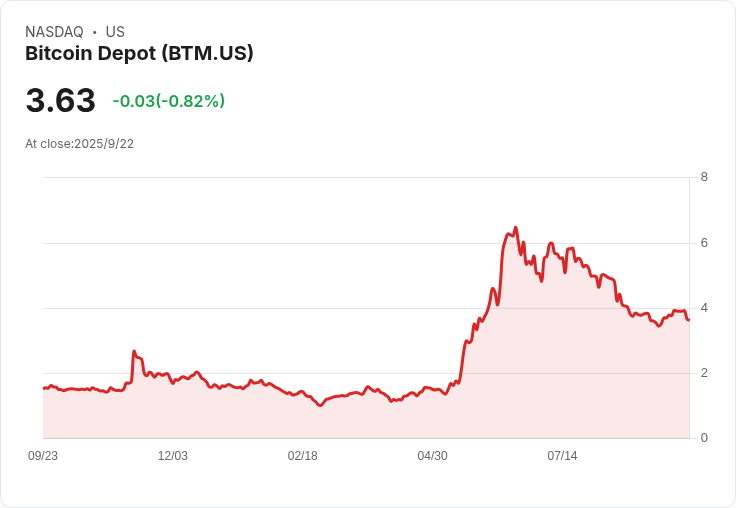Click the y-axis label 0
The height and width of the screenshot is (508, 736).
(x=704, y=438)
